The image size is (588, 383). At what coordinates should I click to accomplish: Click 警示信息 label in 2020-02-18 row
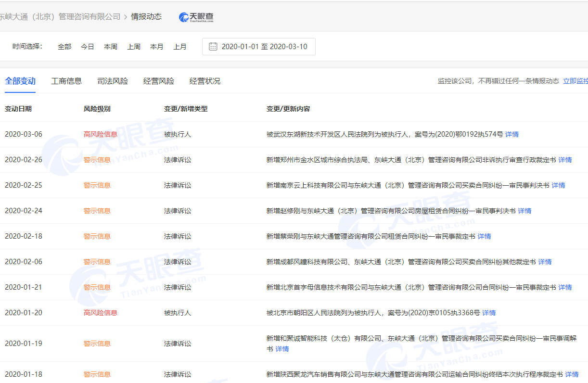click(97, 236)
